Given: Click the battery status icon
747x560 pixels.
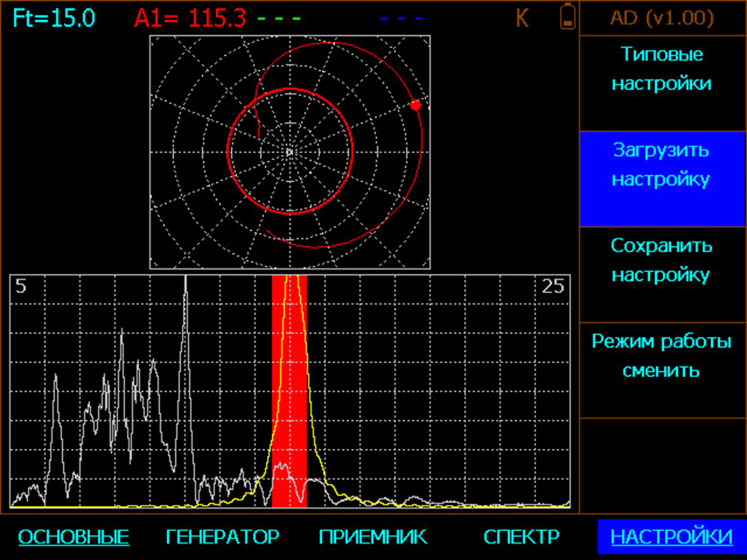Looking at the screenshot, I should [568, 17].
